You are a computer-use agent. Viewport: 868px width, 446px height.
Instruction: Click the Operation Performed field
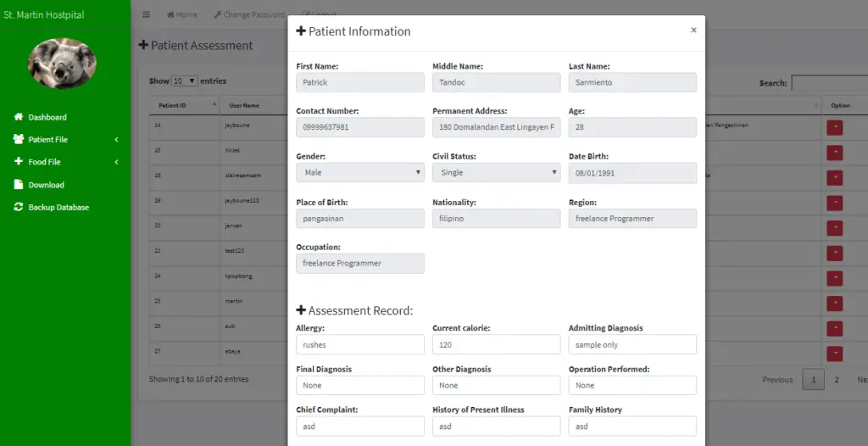tap(632, 385)
